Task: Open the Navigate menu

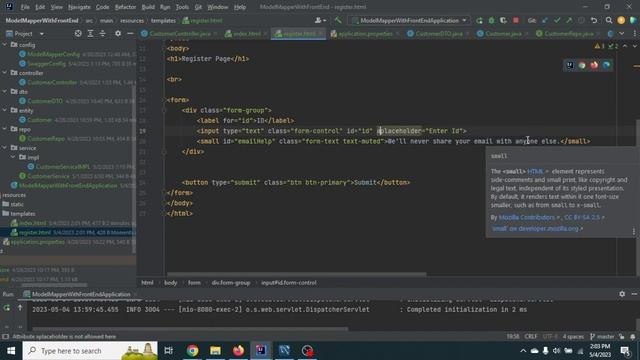Action: click(79, 7)
